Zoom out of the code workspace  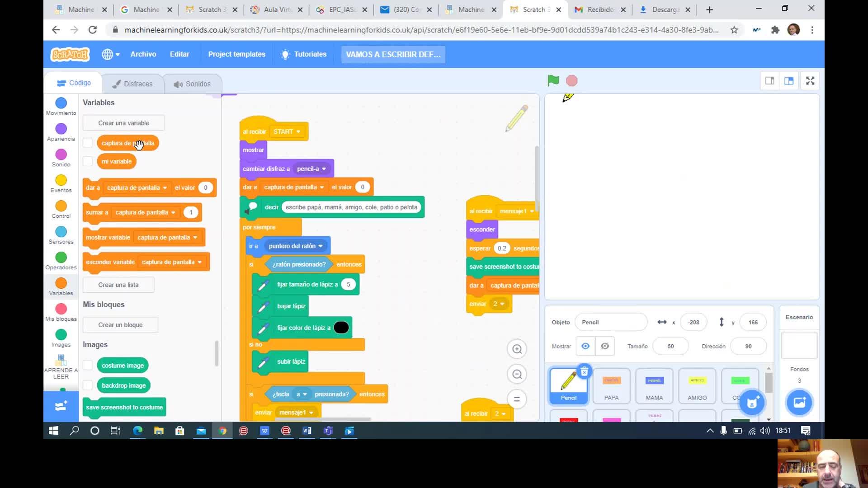(517, 374)
